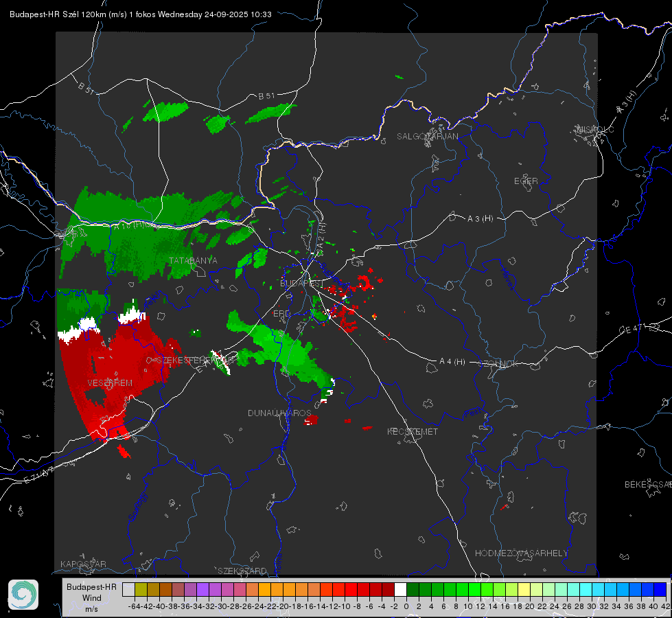
Task: Click the A 3 (H) label near Miskolc
Action: click(627, 102)
